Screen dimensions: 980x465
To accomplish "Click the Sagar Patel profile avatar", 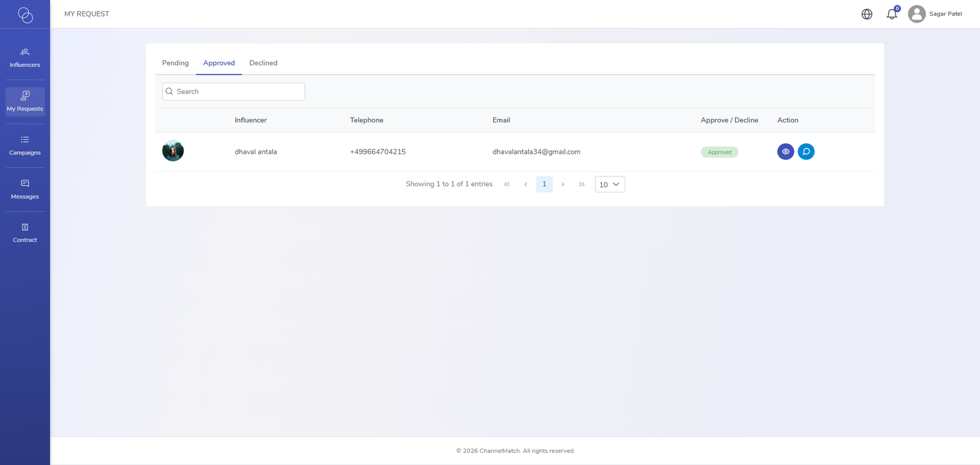I will pos(917,14).
